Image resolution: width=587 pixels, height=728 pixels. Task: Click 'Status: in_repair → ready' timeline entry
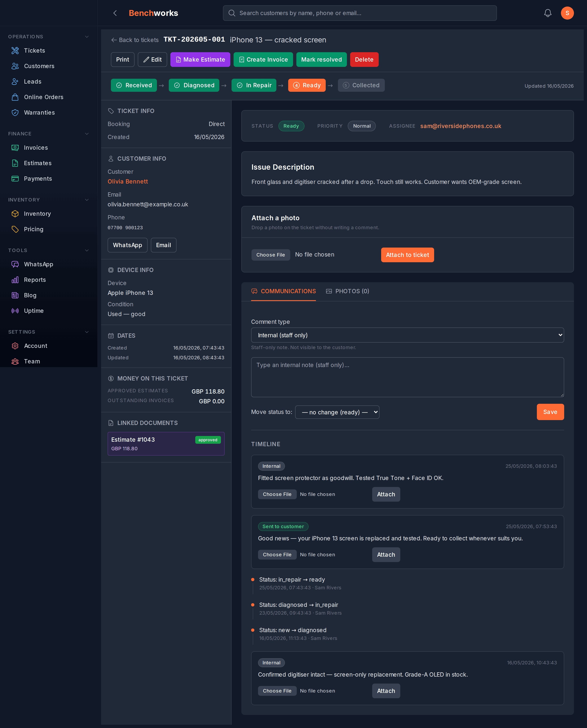pos(292,580)
